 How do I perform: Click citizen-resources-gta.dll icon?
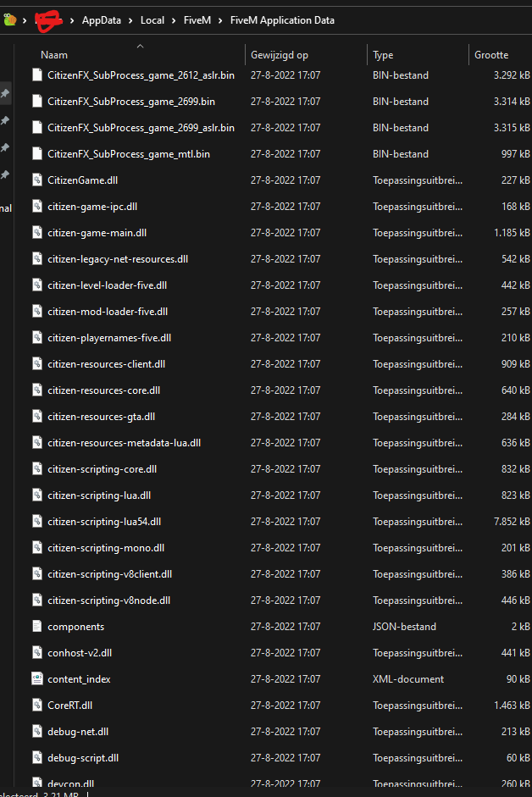[37, 417]
